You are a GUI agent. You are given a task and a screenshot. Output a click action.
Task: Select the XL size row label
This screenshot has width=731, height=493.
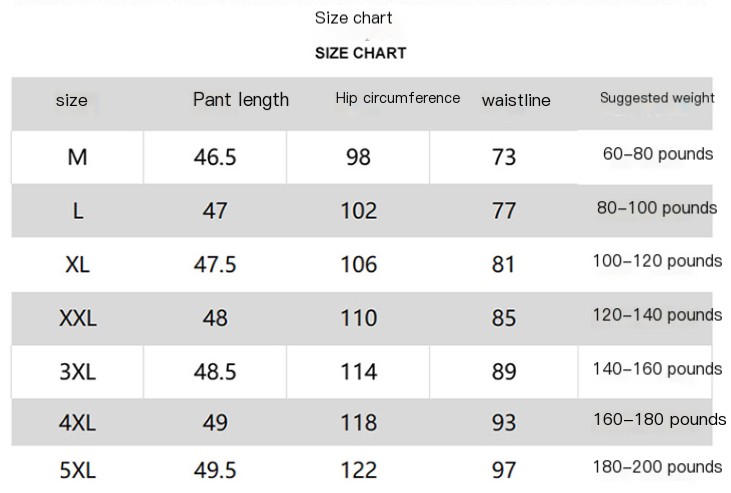(x=77, y=264)
